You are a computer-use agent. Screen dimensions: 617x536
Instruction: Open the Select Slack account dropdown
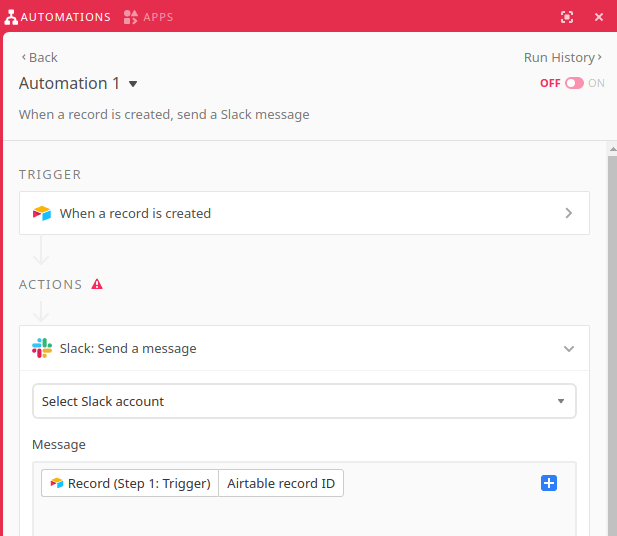point(304,401)
